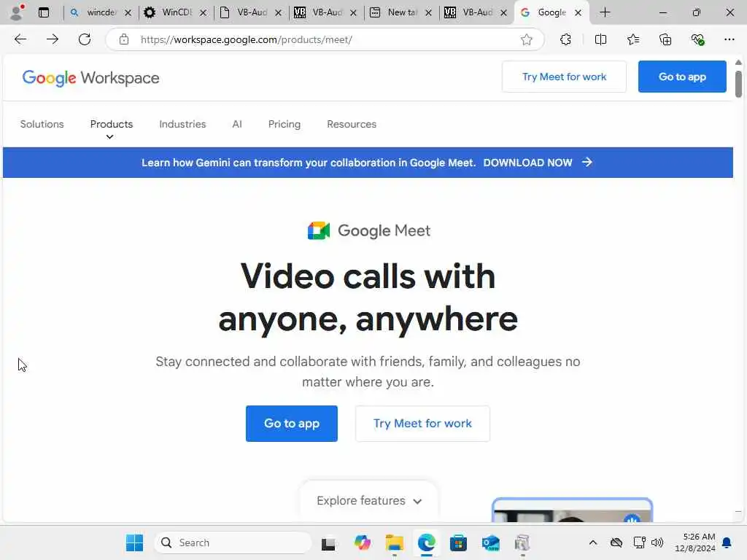Click the Google Workspace logo

pos(90,77)
